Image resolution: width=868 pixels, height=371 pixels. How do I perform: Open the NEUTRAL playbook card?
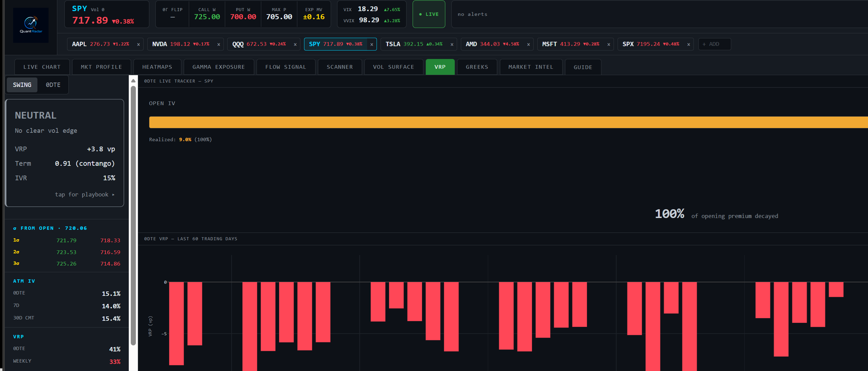(65, 153)
